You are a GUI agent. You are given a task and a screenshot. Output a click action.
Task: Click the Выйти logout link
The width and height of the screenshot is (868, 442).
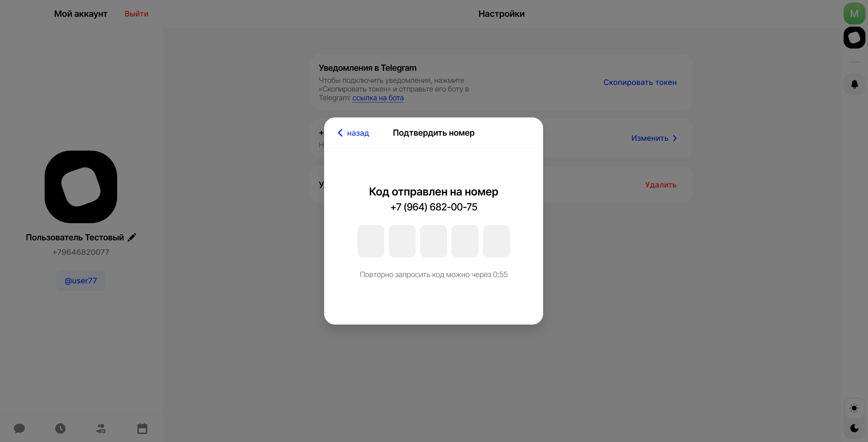pyautogui.click(x=136, y=14)
